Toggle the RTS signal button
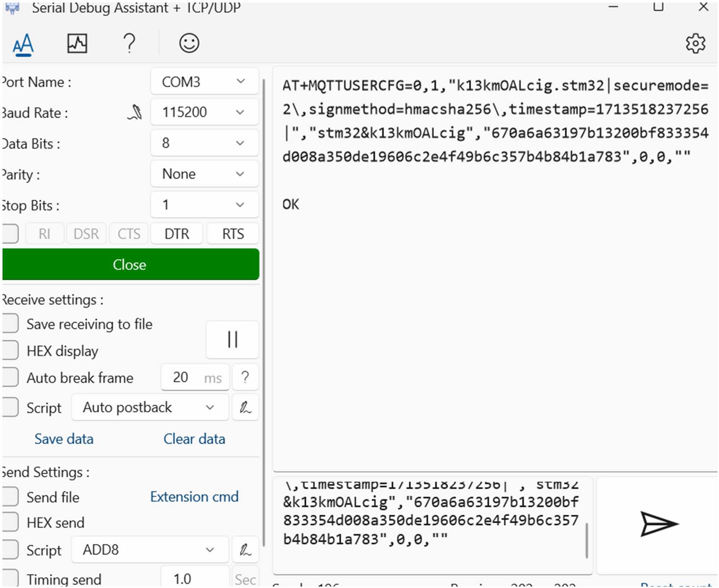 pos(233,234)
